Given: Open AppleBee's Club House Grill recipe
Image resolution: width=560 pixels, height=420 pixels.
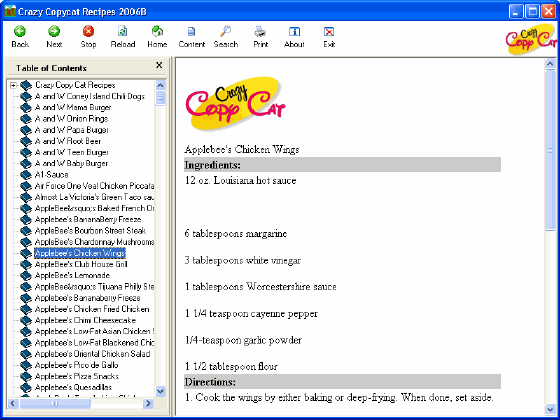Looking at the screenshot, I should click(x=81, y=264).
